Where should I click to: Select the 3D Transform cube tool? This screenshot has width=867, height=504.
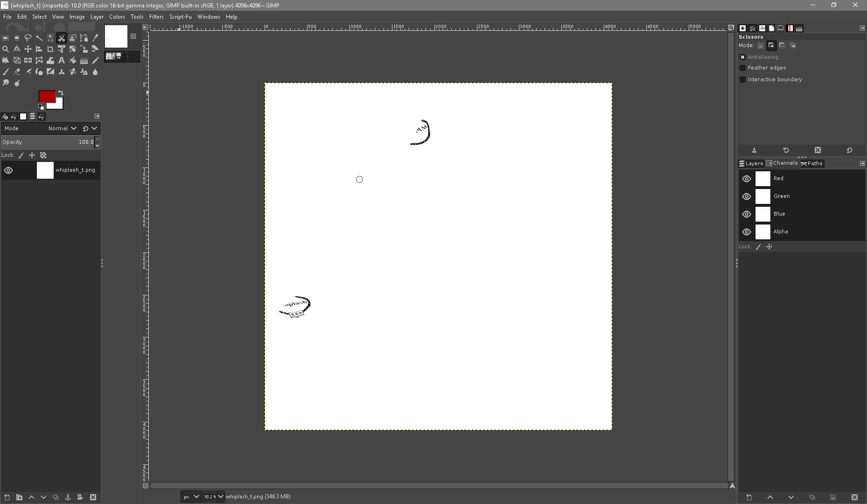[17, 60]
